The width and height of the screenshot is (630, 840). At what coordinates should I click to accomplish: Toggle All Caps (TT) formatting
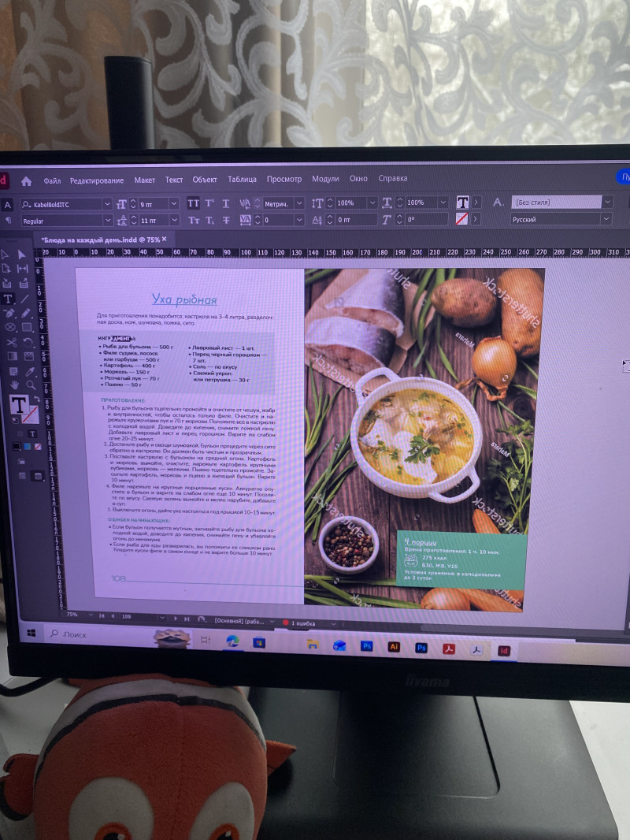tap(193, 203)
